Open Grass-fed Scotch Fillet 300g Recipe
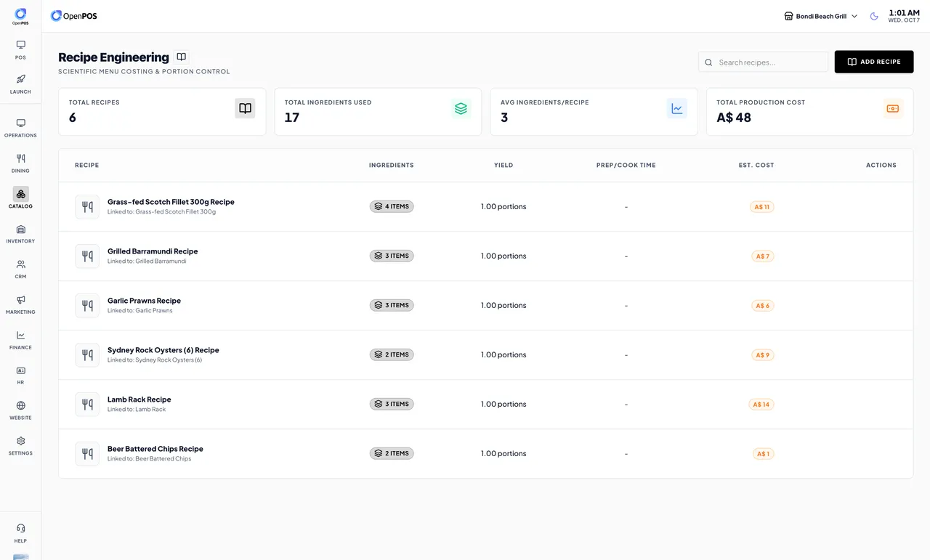Image resolution: width=930 pixels, height=560 pixels. pos(485,206)
